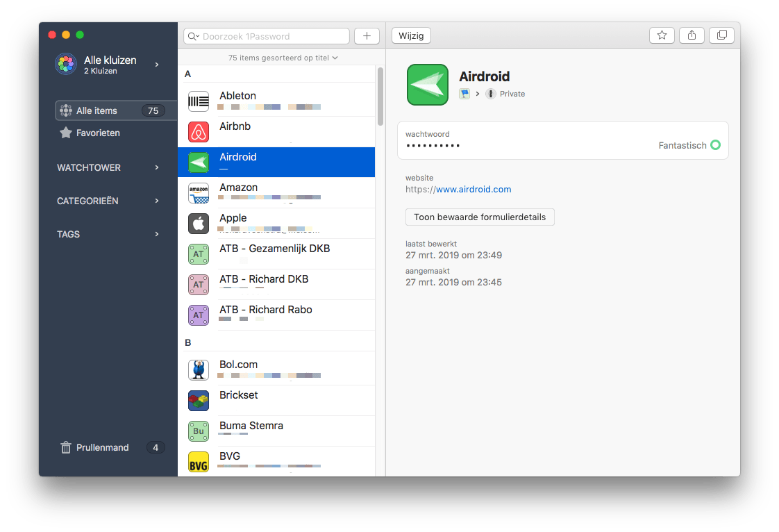Click the ATB - Richard DKB pink icon
The image size is (779, 532).
click(199, 285)
